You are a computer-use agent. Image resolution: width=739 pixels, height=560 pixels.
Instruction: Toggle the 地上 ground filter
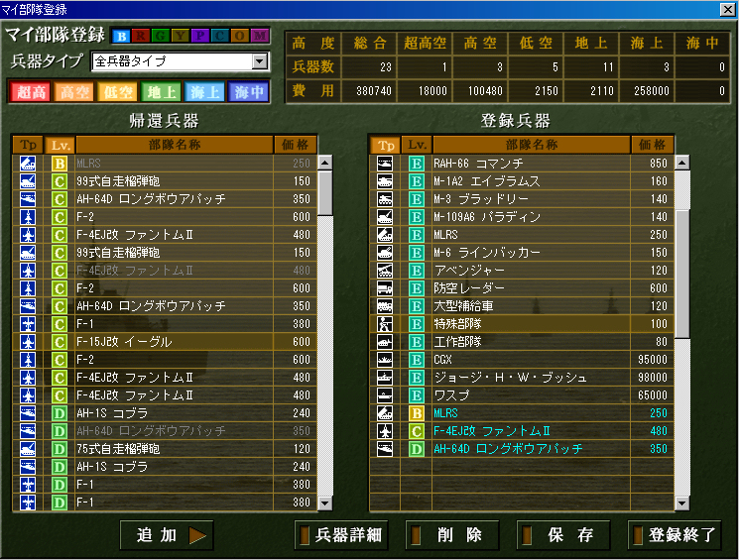click(161, 92)
